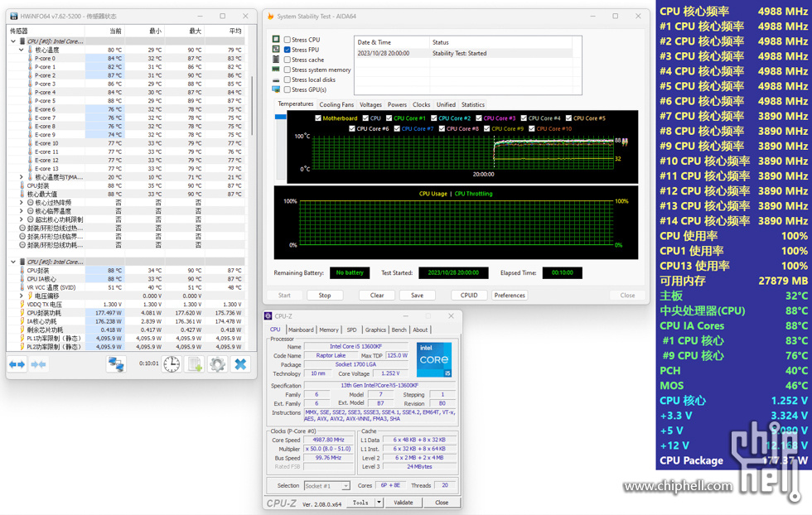Click HWiNFO expand columns arrows icon

tap(17, 364)
